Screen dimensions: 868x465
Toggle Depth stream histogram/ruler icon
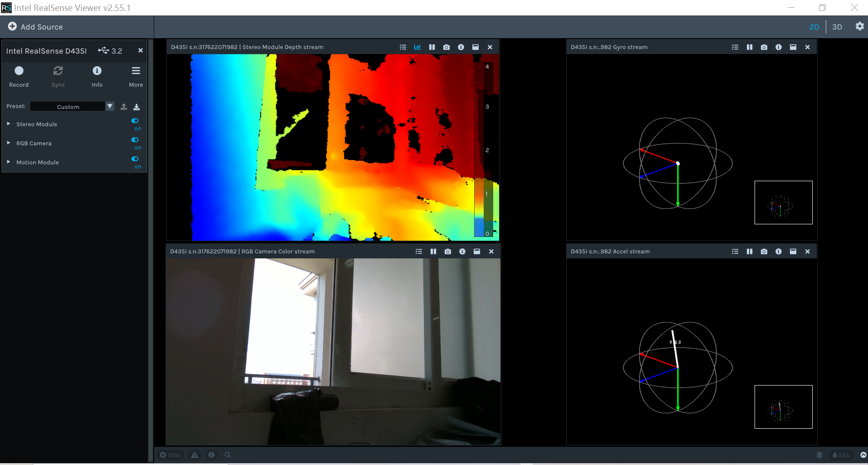(417, 47)
